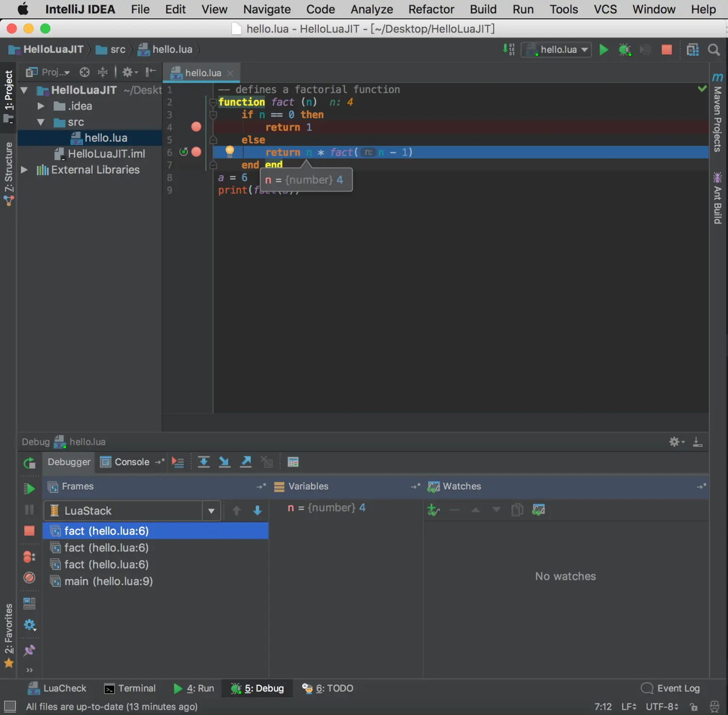Fold the fact function at line 2
The image size is (728, 715).
213,102
